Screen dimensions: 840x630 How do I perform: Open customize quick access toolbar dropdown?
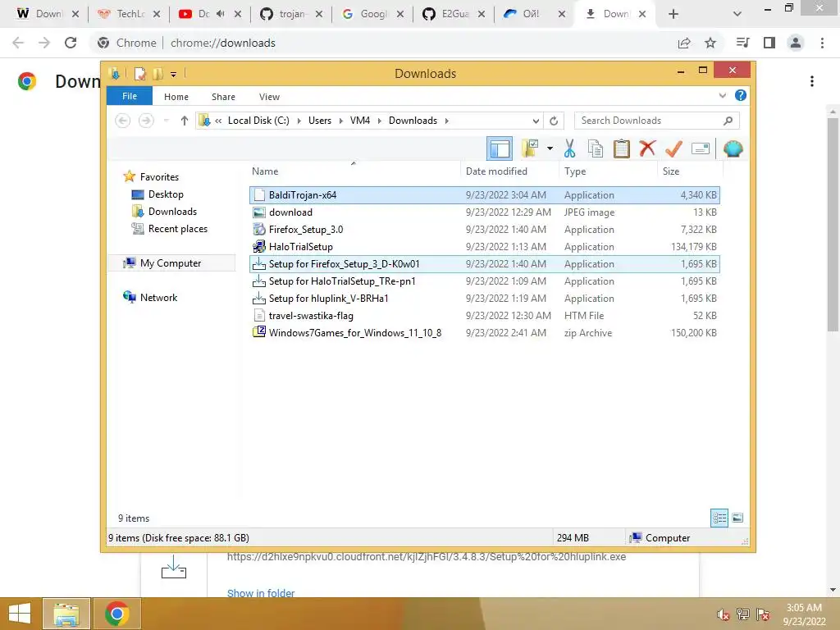(x=174, y=74)
